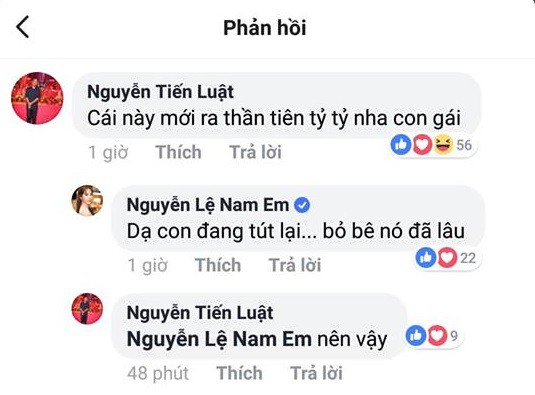535x395 pixels.
Task: Open like reaction on Nam Em's reply
Action: 425,258
